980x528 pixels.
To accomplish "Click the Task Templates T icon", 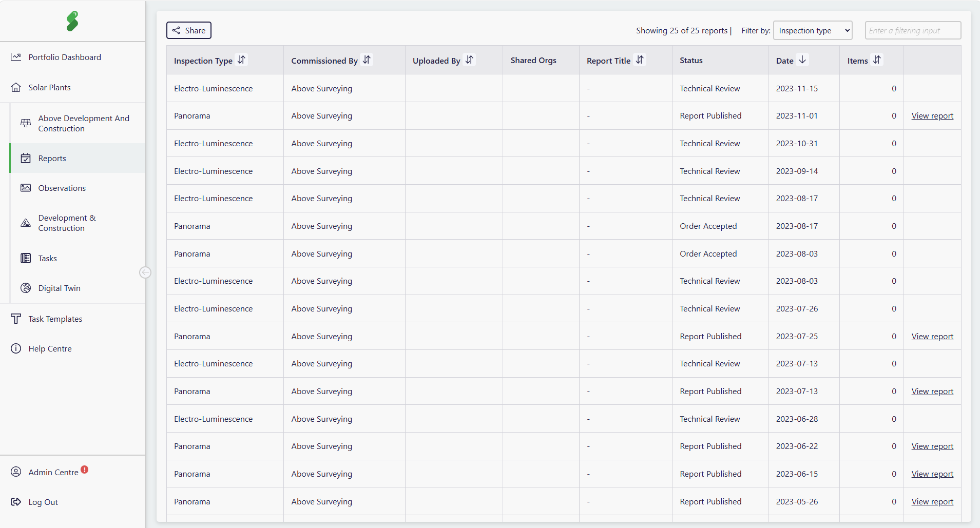I will point(16,319).
